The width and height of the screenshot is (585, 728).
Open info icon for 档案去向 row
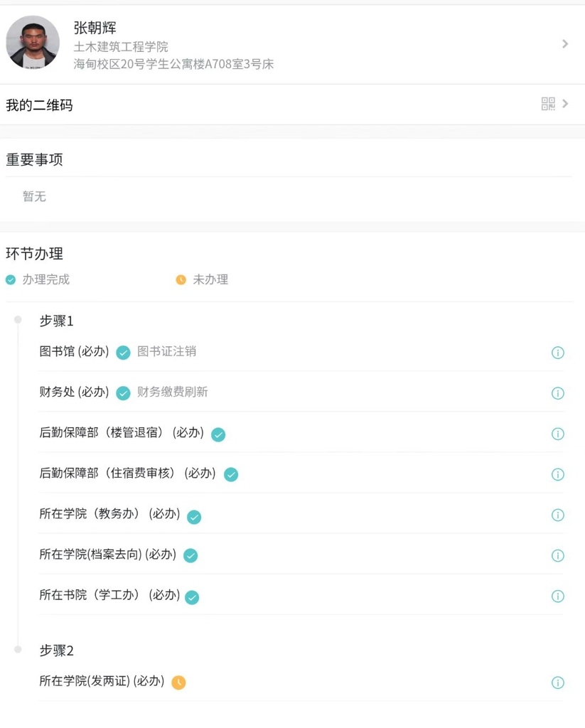558,555
